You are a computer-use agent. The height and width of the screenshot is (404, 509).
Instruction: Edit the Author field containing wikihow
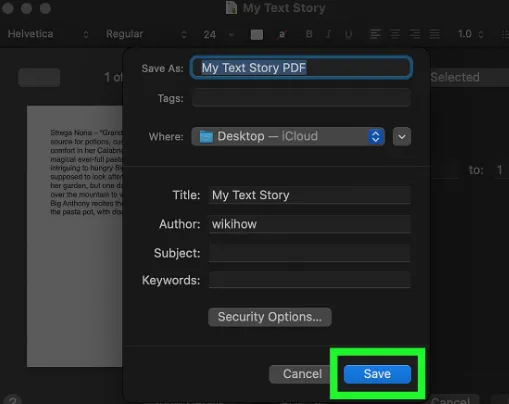point(309,224)
